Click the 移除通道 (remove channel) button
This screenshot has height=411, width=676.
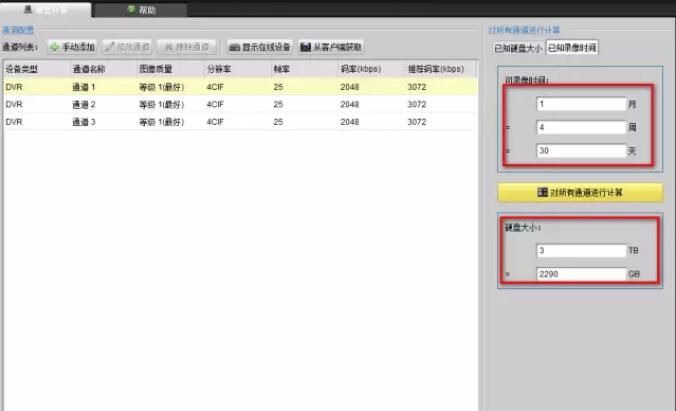[185, 47]
